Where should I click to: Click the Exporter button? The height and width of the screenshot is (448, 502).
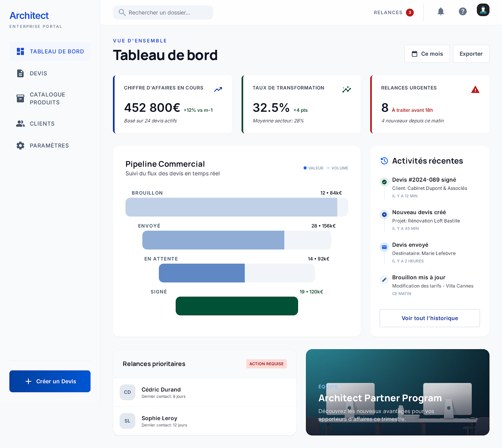[x=471, y=54]
